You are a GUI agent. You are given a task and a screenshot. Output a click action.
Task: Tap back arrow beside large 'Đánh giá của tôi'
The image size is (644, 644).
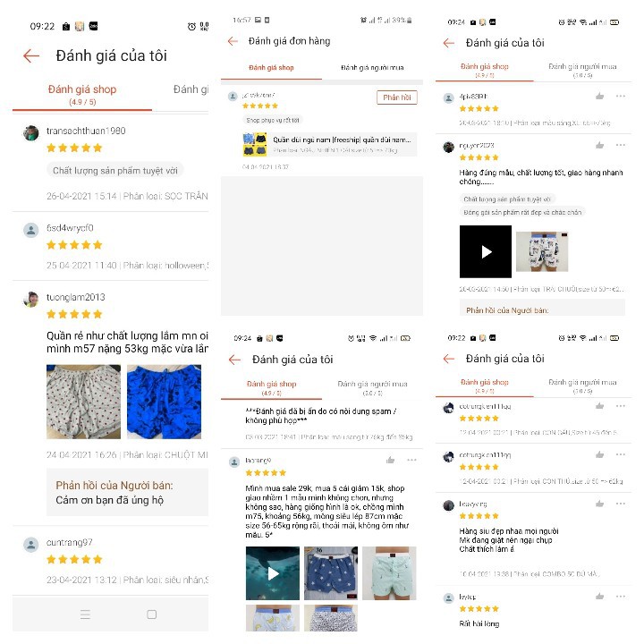[31, 55]
